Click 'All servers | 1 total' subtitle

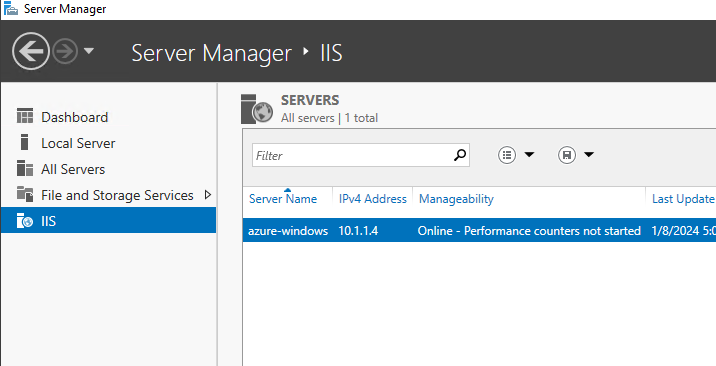(329, 118)
